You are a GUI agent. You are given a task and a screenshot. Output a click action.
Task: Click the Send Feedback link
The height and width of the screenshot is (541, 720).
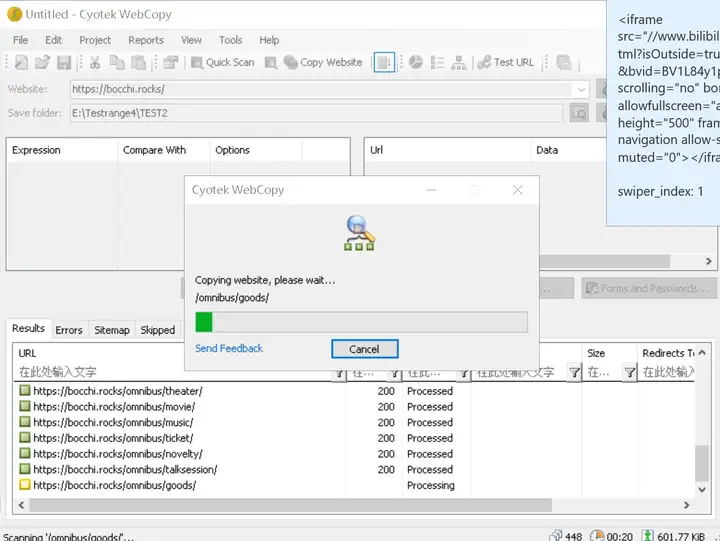click(229, 349)
